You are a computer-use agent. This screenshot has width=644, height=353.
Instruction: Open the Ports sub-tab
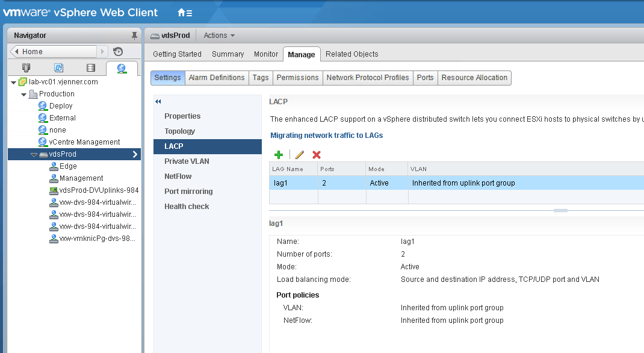coord(425,78)
